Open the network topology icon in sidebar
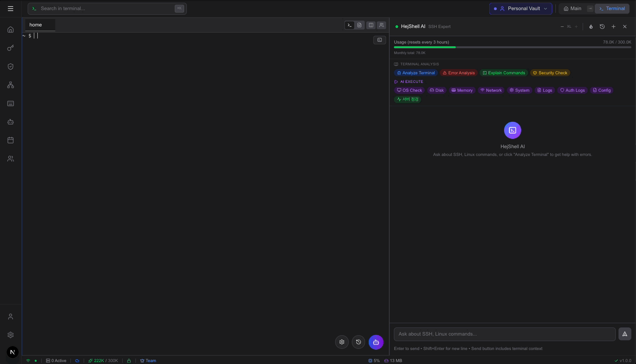Viewport: 636px width, 364px height. 11,85
